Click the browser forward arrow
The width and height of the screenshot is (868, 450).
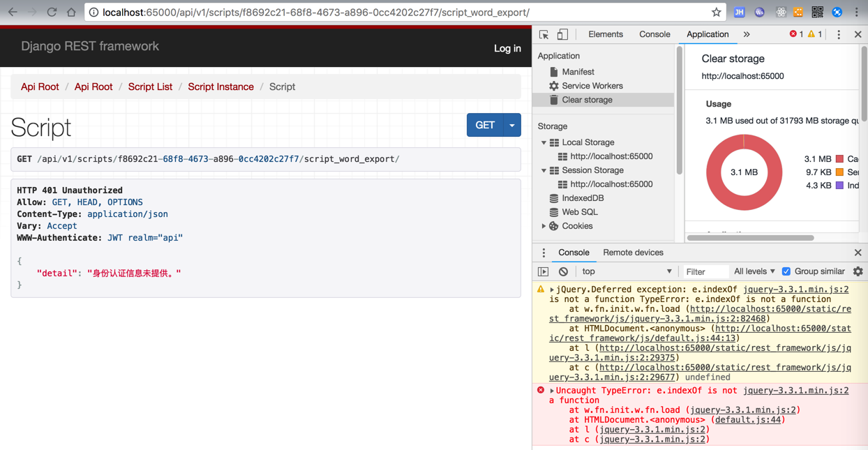tap(32, 12)
